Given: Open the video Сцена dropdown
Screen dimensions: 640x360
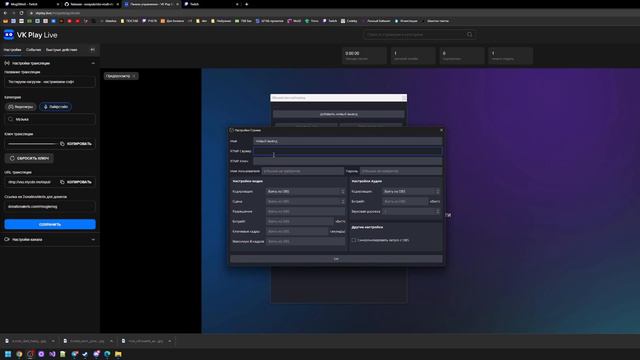Looking at the screenshot, I should point(305,202).
